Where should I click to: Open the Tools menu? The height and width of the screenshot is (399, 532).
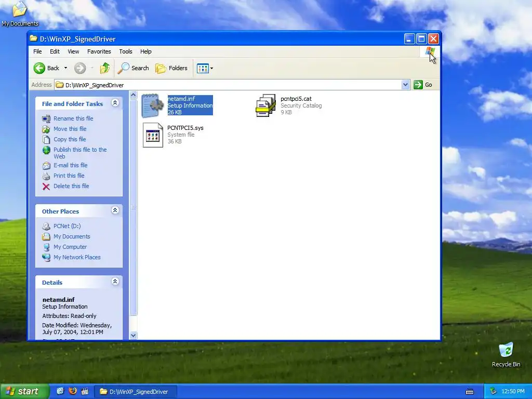point(126,51)
